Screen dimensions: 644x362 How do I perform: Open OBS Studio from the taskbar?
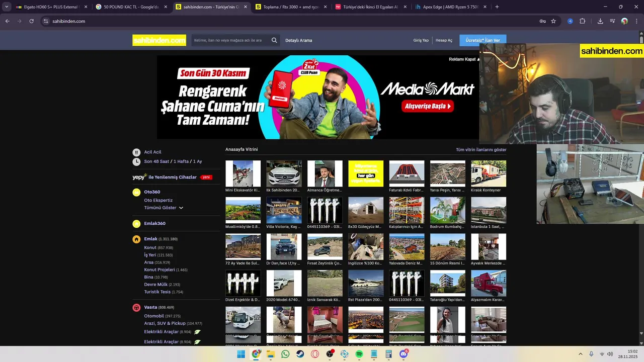pos(330,354)
